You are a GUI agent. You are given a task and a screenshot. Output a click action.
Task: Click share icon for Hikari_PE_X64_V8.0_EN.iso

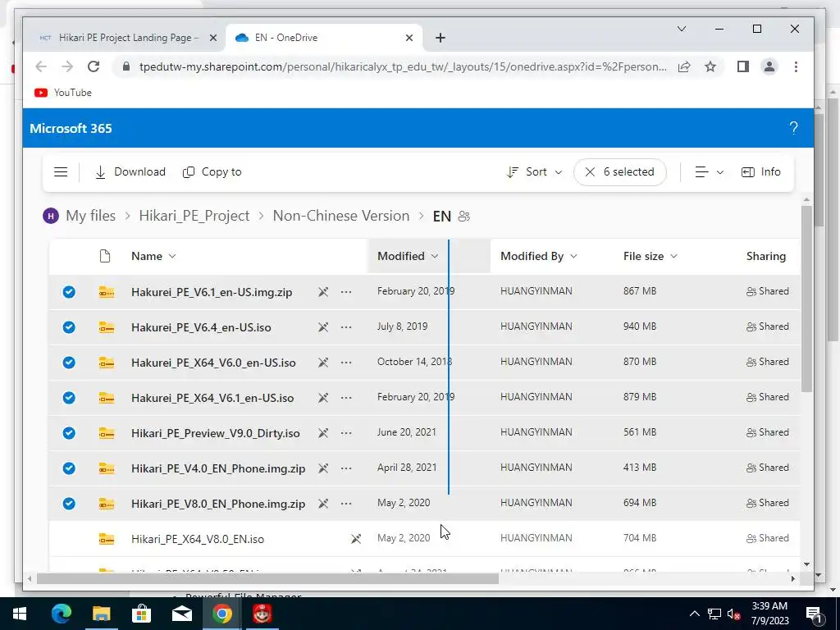click(x=356, y=539)
